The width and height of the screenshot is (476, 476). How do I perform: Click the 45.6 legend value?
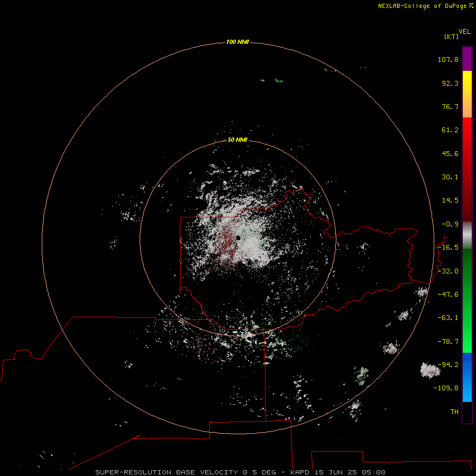[450, 153]
